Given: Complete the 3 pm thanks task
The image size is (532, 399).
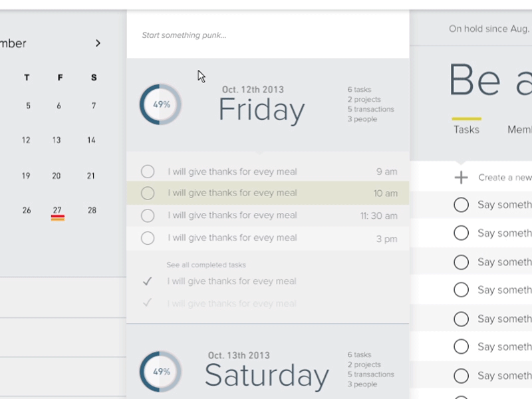Looking at the screenshot, I should (148, 237).
